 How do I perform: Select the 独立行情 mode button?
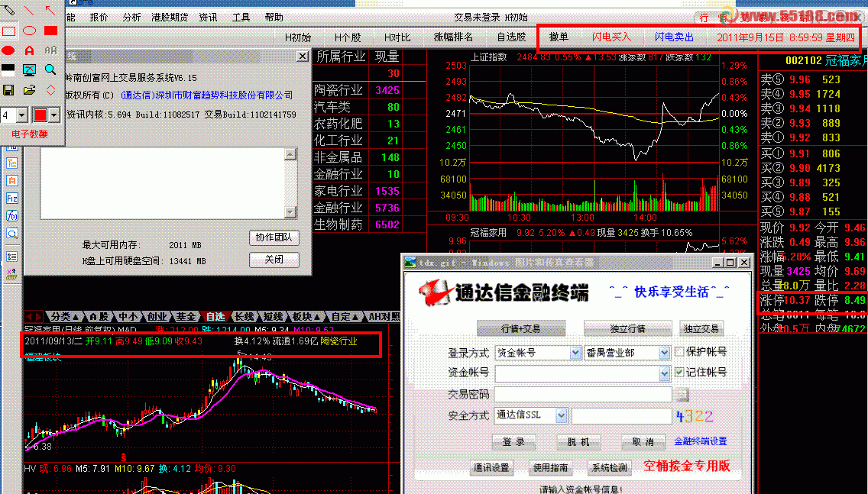[627, 328]
